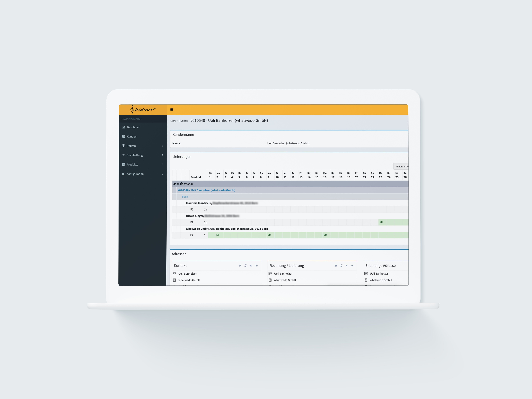Select the Nicolo Singer address row

point(297,216)
